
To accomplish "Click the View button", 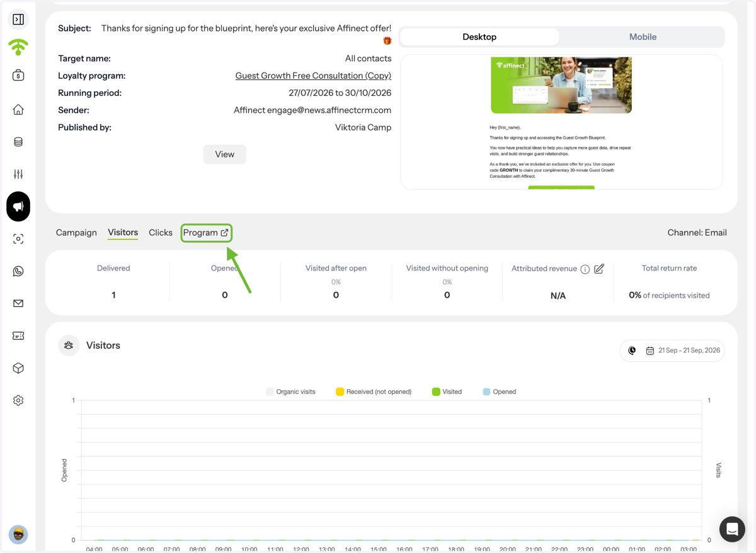I will 224,154.
